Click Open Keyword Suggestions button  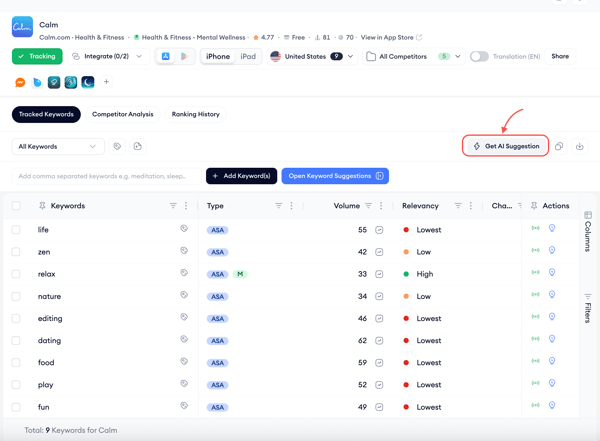click(335, 176)
